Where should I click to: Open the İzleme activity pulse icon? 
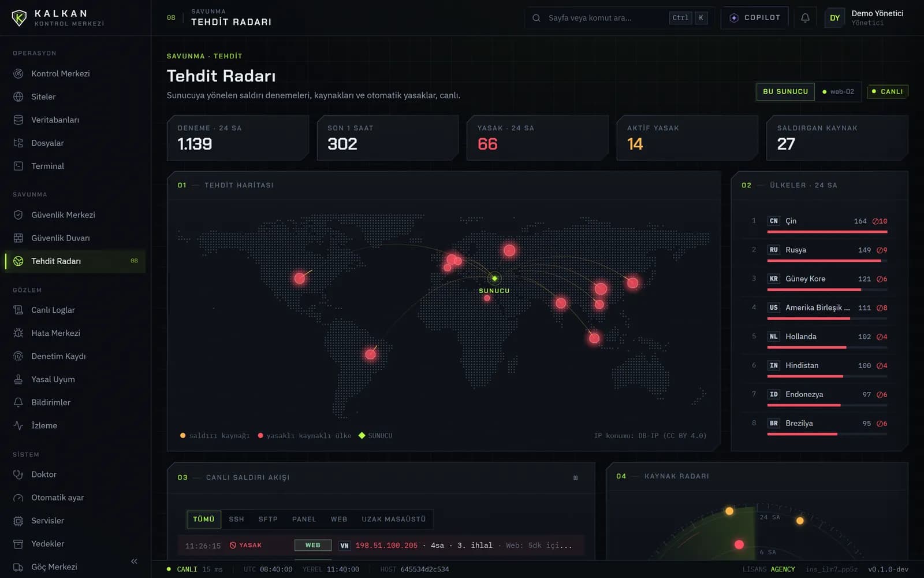click(18, 425)
